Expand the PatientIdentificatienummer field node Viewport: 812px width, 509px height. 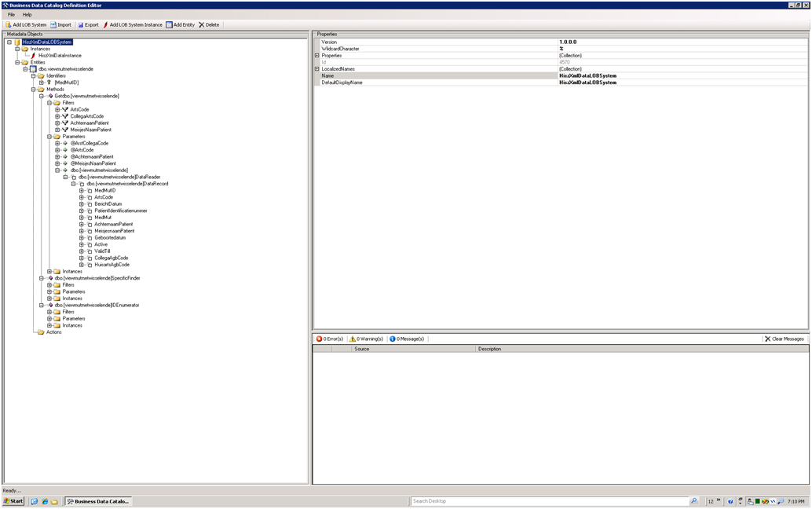(x=82, y=211)
